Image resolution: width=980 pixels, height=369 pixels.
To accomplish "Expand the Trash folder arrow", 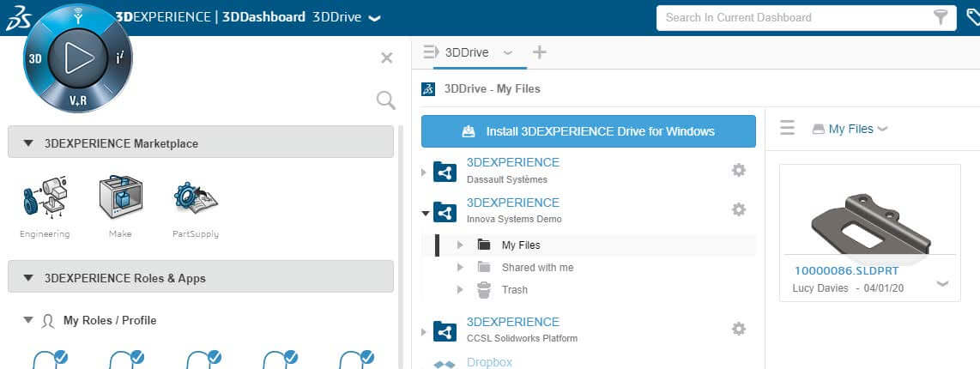I will tap(461, 290).
